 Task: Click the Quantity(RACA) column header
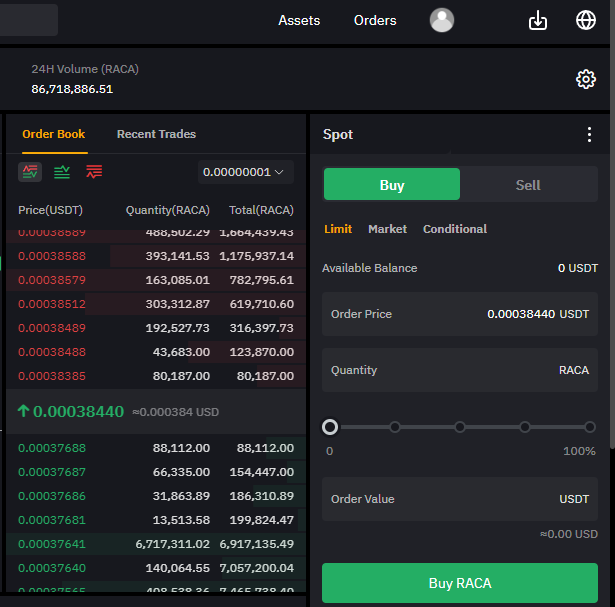pyautogui.click(x=167, y=210)
